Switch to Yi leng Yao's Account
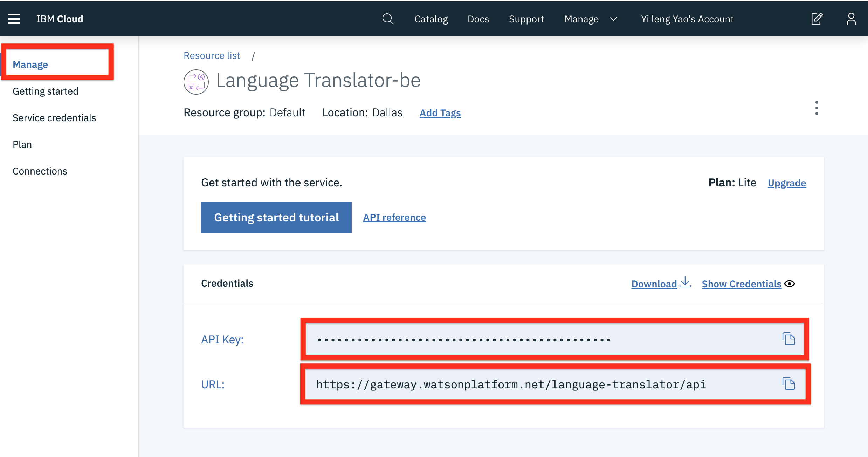Image resolution: width=868 pixels, height=457 pixels. click(x=687, y=19)
